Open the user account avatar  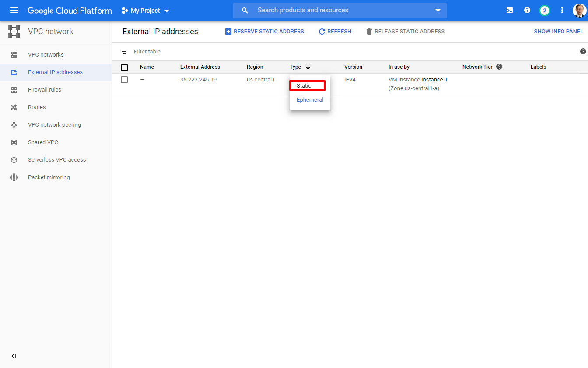coord(579,10)
